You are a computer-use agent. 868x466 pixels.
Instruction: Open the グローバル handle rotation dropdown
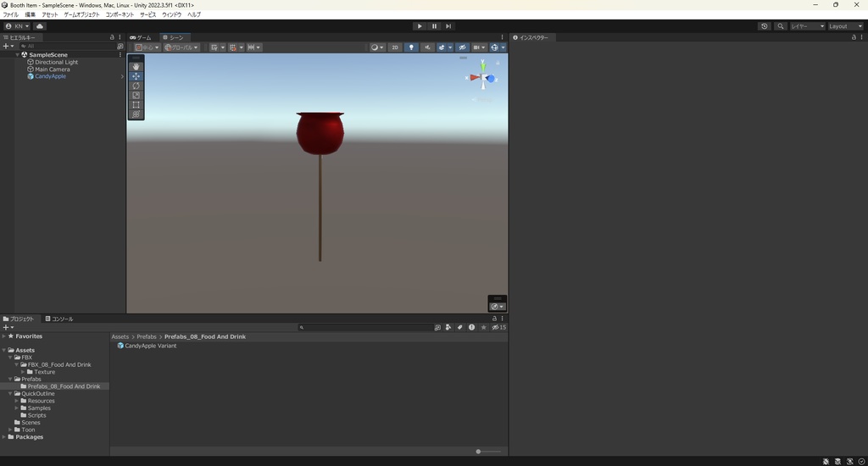point(181,47)
